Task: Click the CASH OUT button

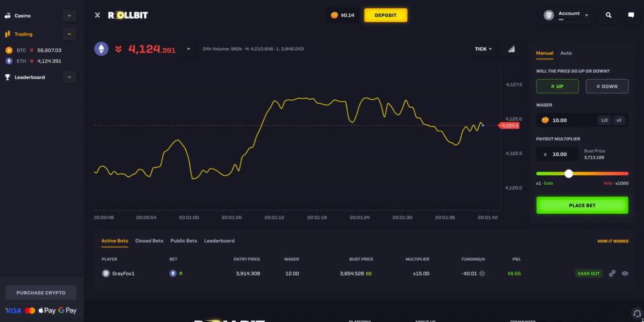Action: click(x=589, y=273)
